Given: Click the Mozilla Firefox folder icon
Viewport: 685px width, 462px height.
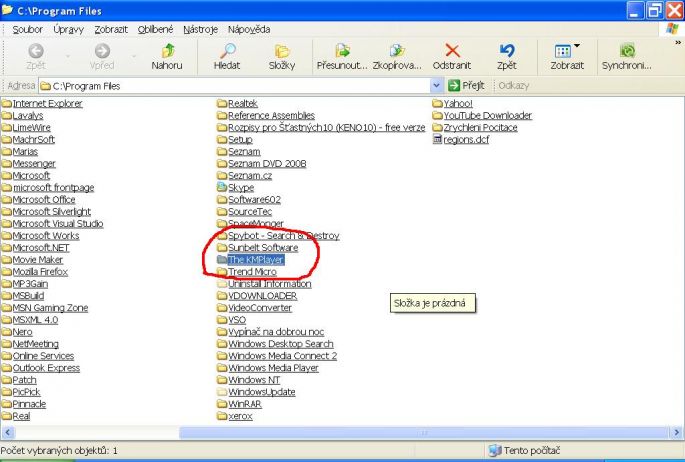Looking at the screenshot, I should coord(7,272).
